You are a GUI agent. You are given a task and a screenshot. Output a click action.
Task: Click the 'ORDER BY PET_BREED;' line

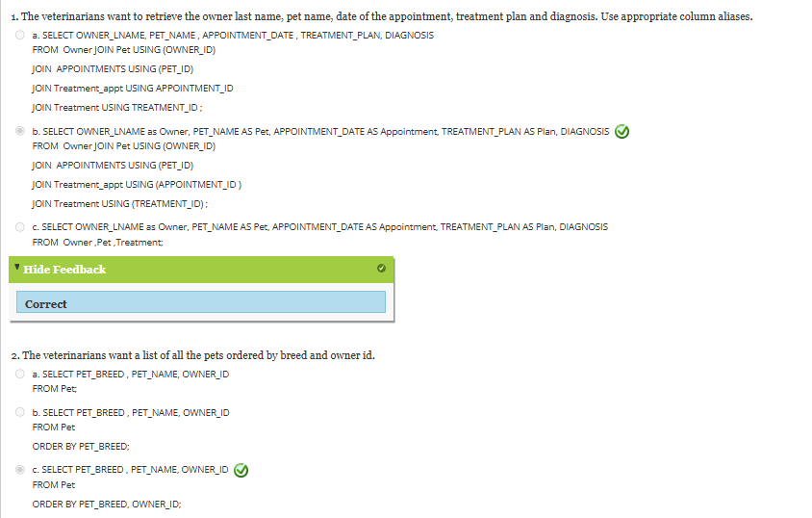click(81, 446)
